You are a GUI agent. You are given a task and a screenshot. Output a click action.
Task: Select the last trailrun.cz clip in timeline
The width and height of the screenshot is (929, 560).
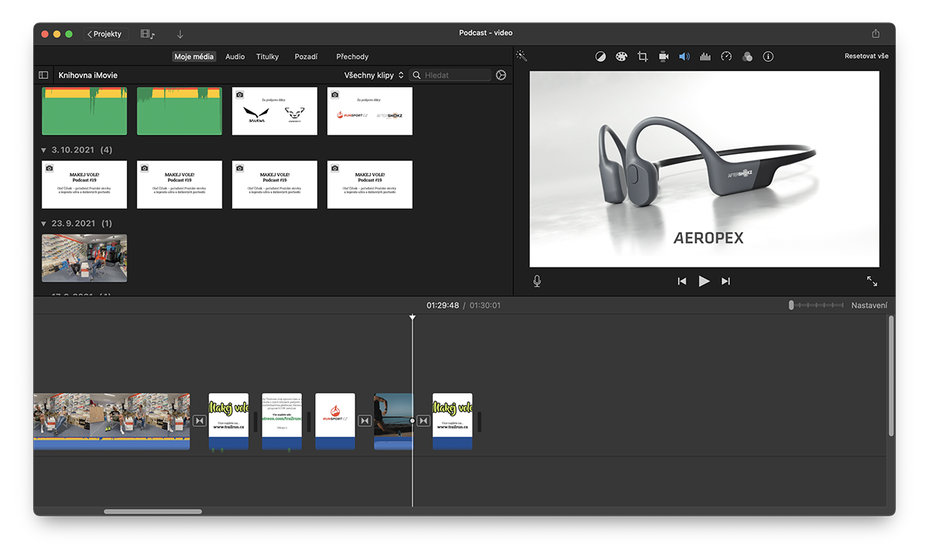pyautogui.click(x=452, y=421)
